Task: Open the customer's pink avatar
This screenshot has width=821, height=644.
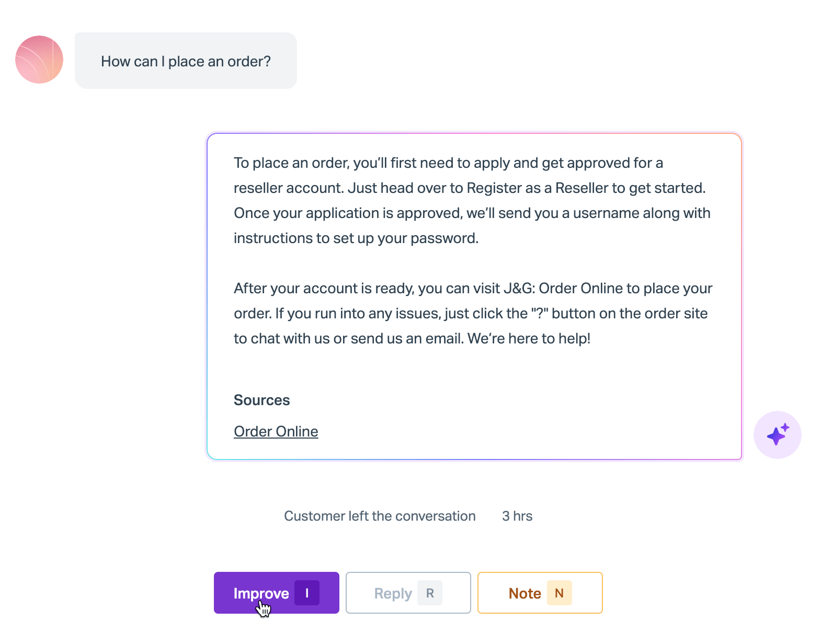Action: [39, 60]
